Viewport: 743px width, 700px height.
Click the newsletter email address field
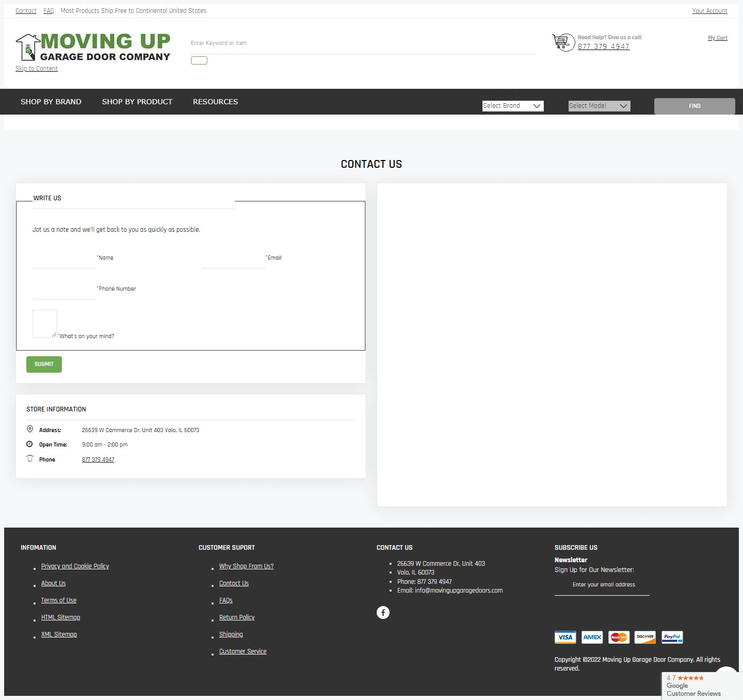(x=602, y=585)
